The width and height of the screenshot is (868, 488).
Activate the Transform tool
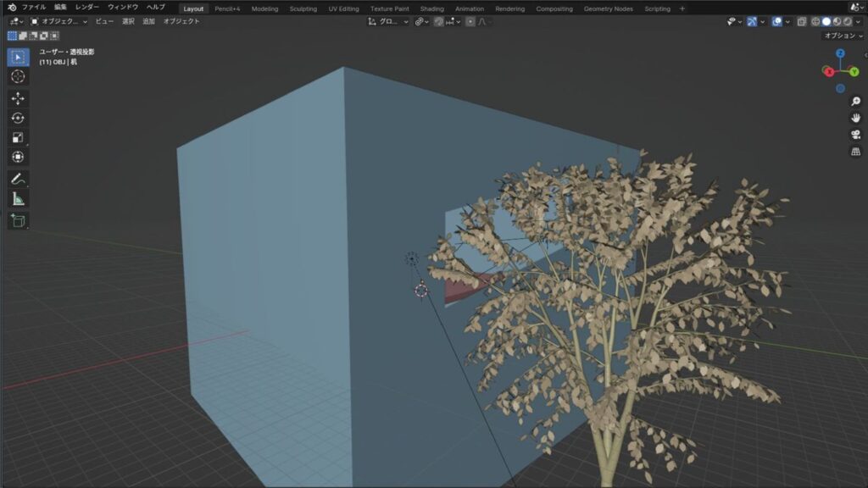pos(18,157)
